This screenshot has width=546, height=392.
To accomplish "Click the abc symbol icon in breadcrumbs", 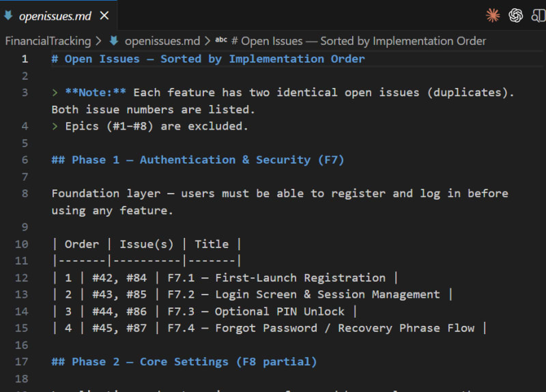I will pos(221,41).
